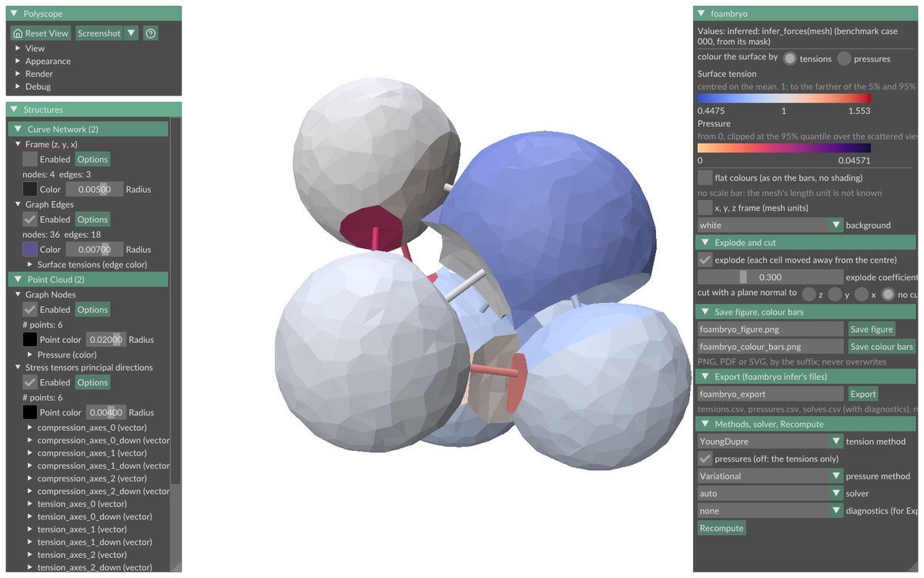
Task: Open the YoungDupre tension method dropdown
Action: (770, 442)
